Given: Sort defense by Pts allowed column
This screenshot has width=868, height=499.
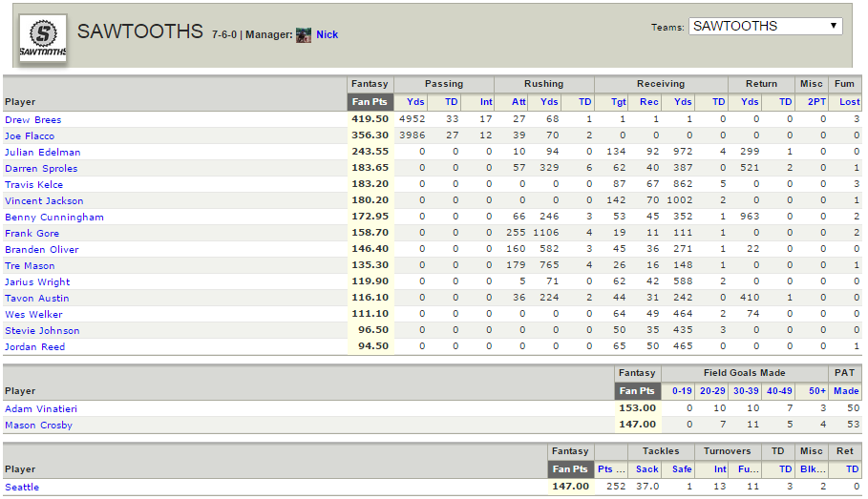Looking at the screenshot, I should (x=611, y=469).
